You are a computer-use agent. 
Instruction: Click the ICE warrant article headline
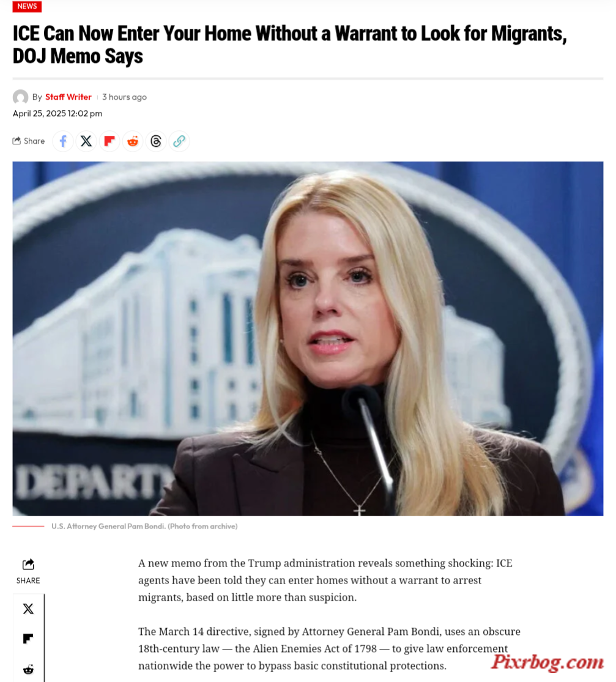tap(290, 45)
